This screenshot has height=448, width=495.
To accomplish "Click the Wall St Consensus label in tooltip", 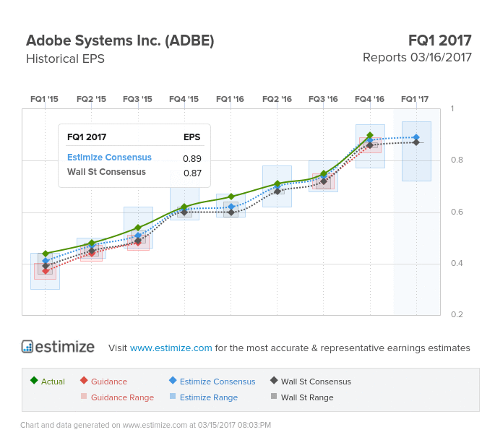I will coord(106,172).
